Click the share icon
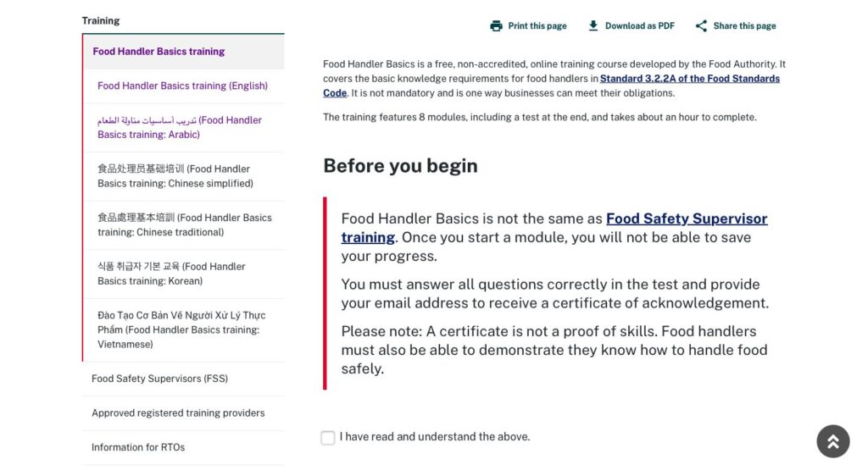Screen dimensions: 868x476 (x=701, y=26)
